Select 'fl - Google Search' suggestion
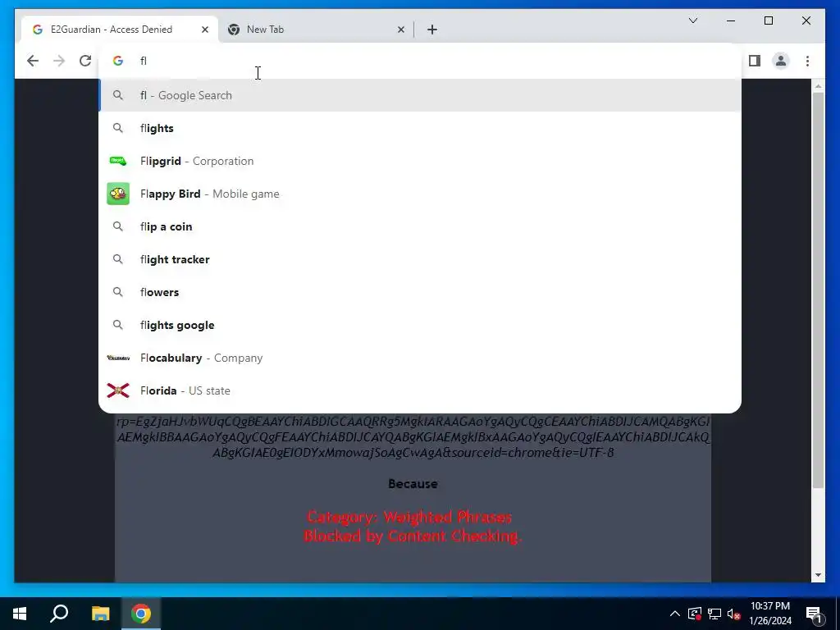The width and height of the screenshot is (840, 630). [420, 95]
